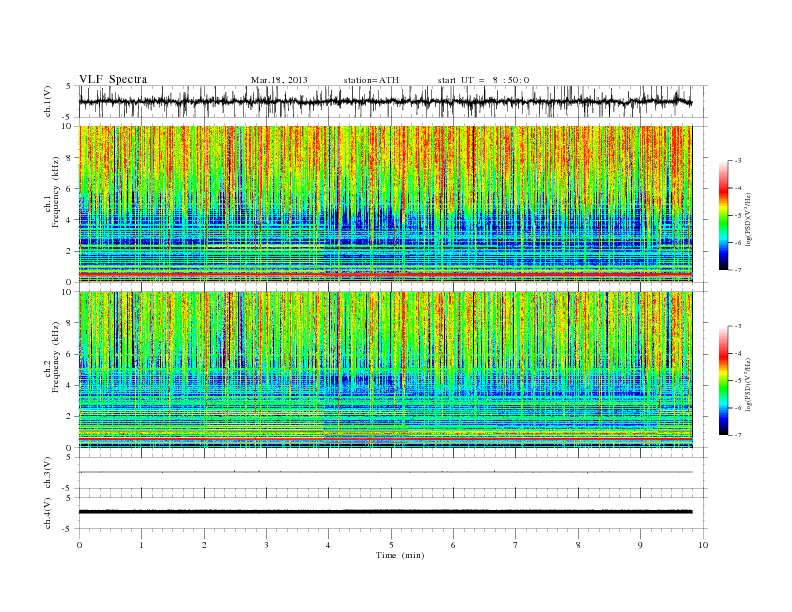Screen dimensions: 792x612
Task: Click time axis tick label "9"
Action: point(640,545)
